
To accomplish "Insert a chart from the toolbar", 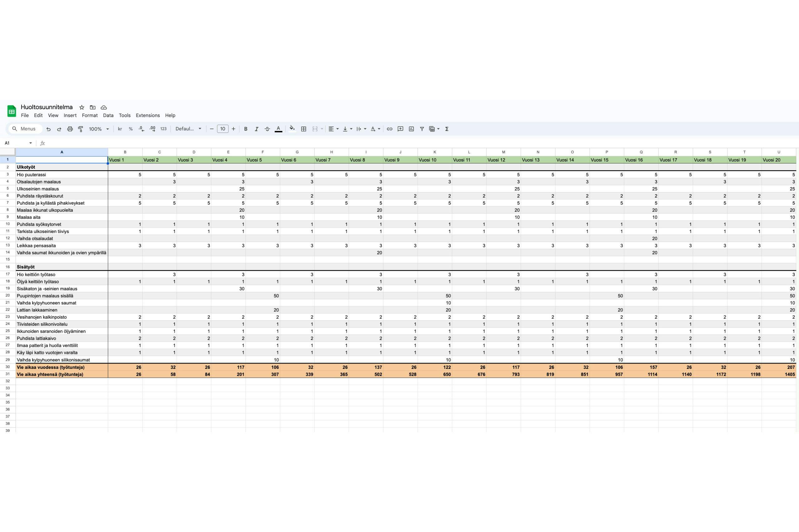I will pos(411,129).
